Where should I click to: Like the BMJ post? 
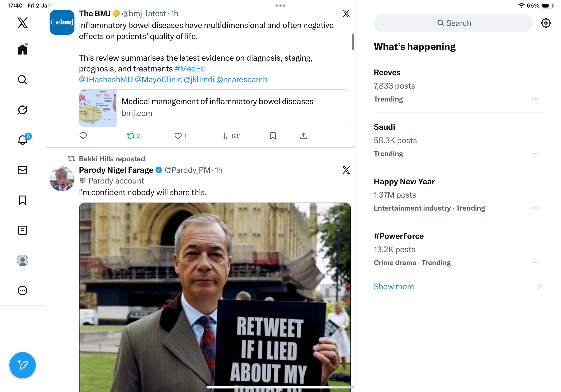pyautogui.click(x=178, y=136)
